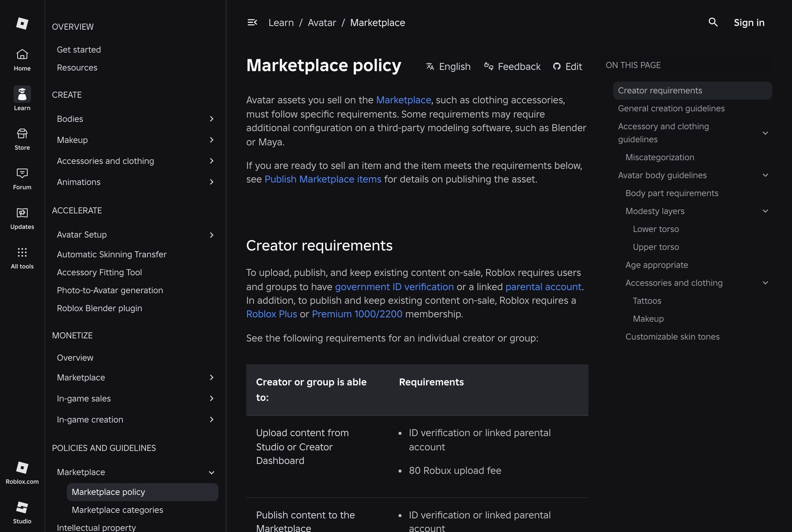Expand Accessories and clothing in sidebar

tap(211, 161)
